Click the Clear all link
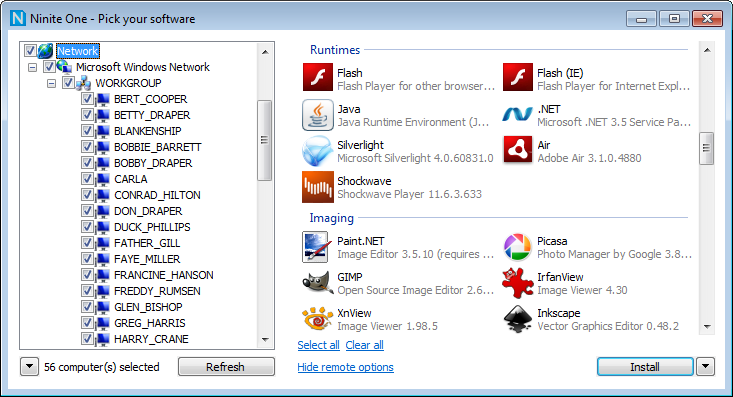This screenshot has width=733, height=397. point(365,345)
